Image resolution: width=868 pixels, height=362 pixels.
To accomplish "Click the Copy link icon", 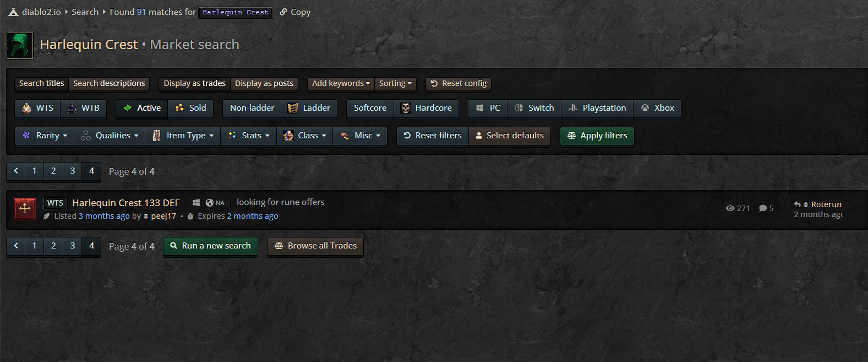I will click(x=283, y=12).
